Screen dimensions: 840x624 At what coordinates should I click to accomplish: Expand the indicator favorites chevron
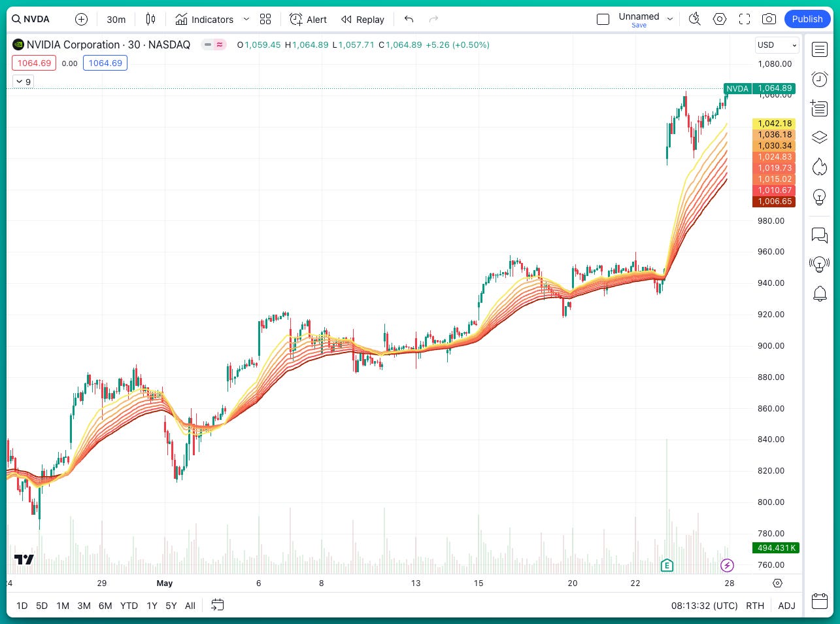pyautogui.click(x=246, y=19)
